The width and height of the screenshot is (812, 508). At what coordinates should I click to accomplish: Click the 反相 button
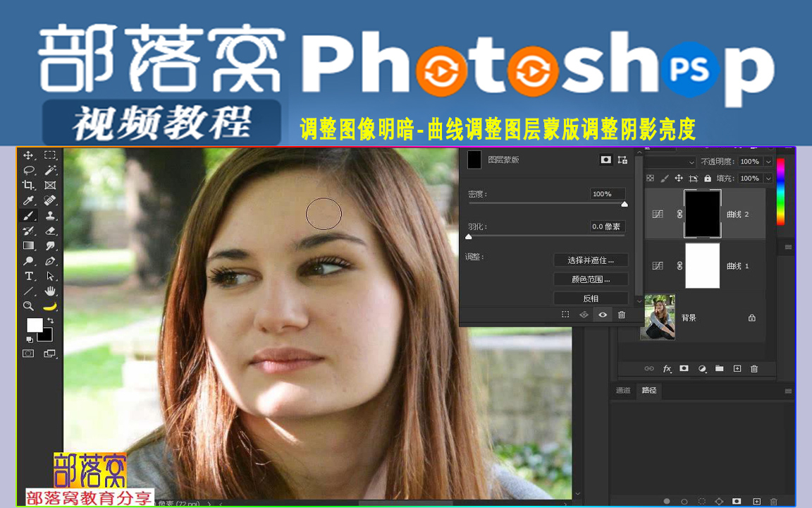(x=590, y=298)
